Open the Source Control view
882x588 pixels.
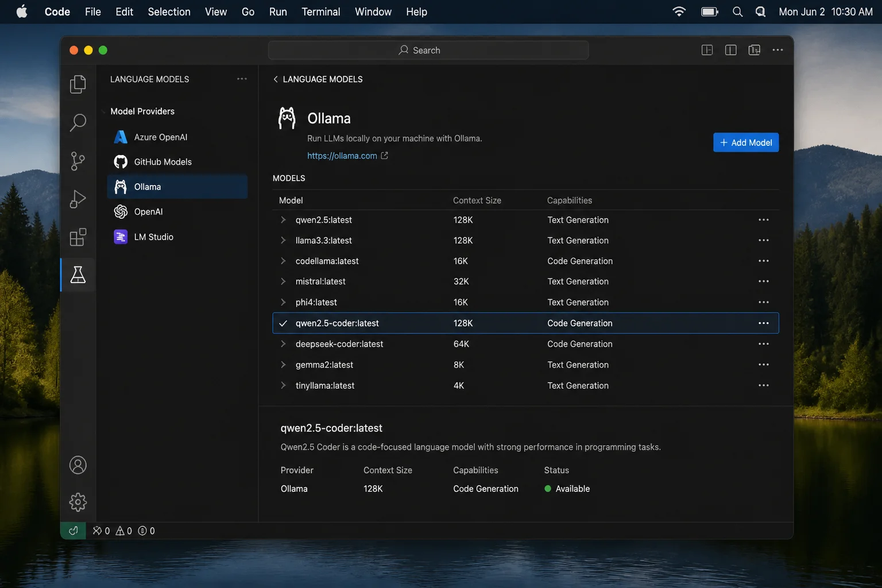(x=78, y=161)
